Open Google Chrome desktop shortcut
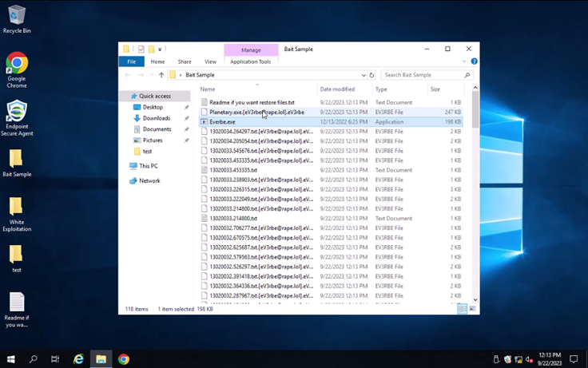The height and width of the screenshot is (368, 588). coord(17,67)
